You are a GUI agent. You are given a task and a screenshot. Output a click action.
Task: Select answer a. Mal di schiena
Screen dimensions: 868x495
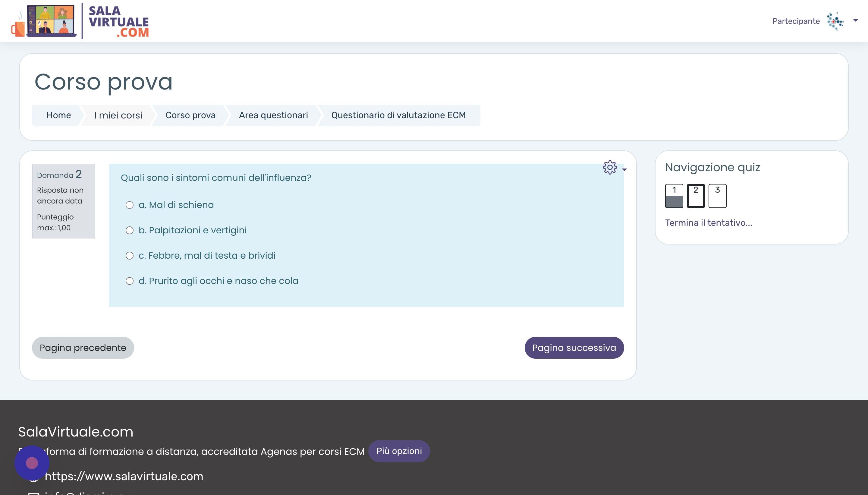click(x=130, y=205)
